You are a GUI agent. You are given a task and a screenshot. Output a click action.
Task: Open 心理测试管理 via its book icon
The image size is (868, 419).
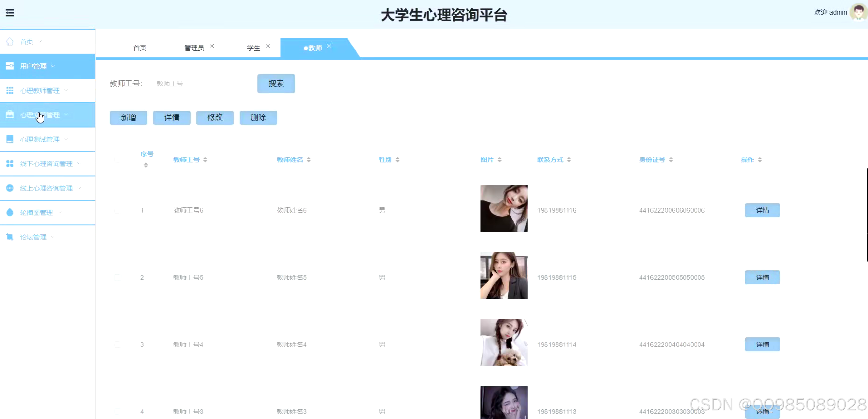(x=10, y=139)
